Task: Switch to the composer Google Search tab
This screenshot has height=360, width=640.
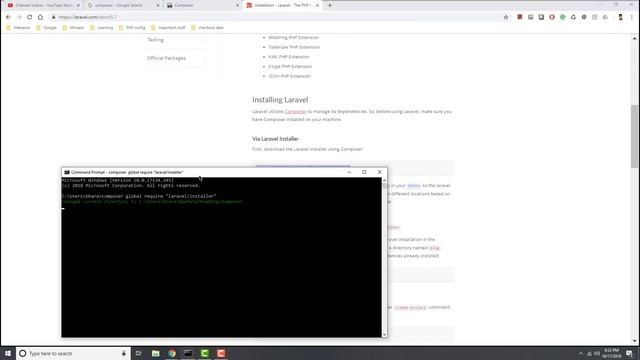Action: (x=122, y=5)
